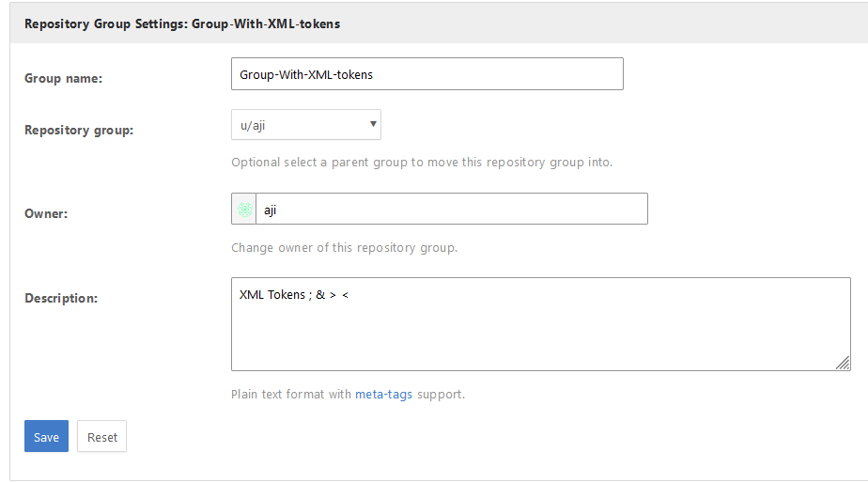
Task: Click the 'Owner:' label
Action: [46, 213]
